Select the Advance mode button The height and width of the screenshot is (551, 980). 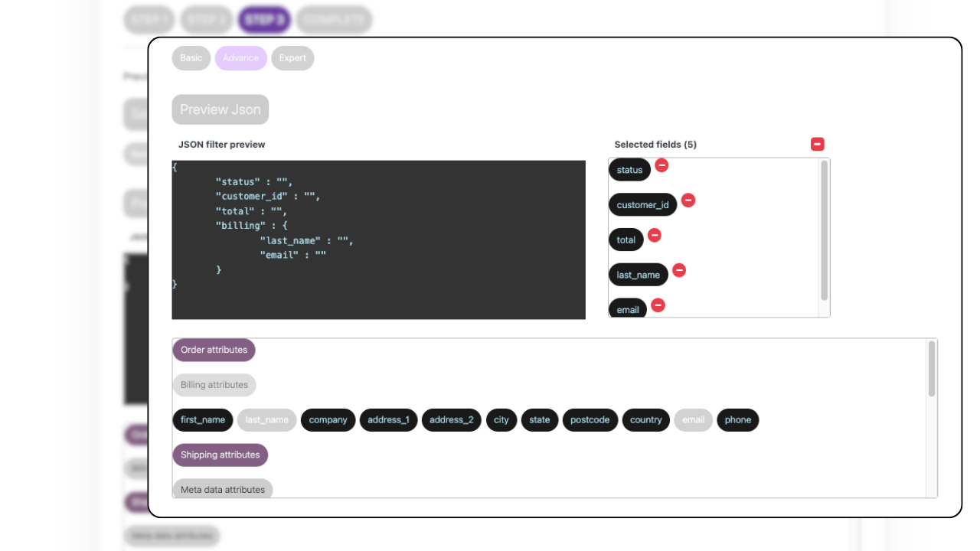(x=240, y=57)
